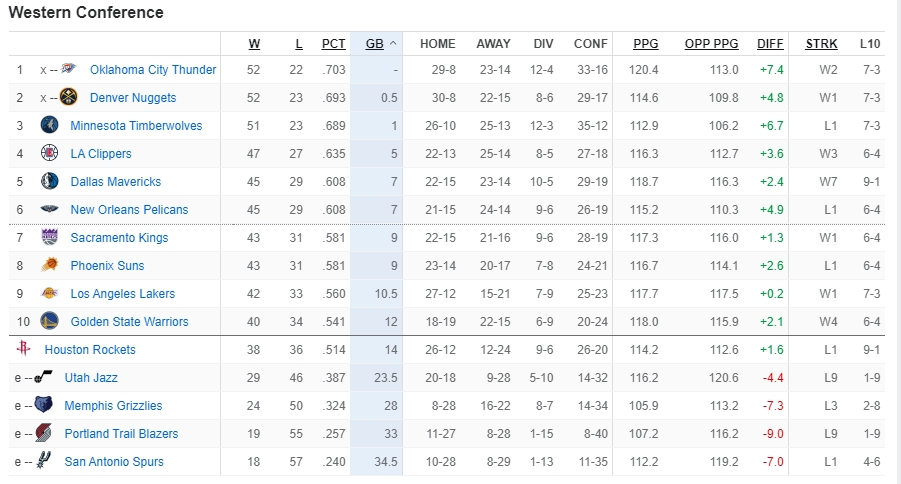Sort by STRK column header
Image resolution: width=901 pixels, height=484 pixels.
822,44
